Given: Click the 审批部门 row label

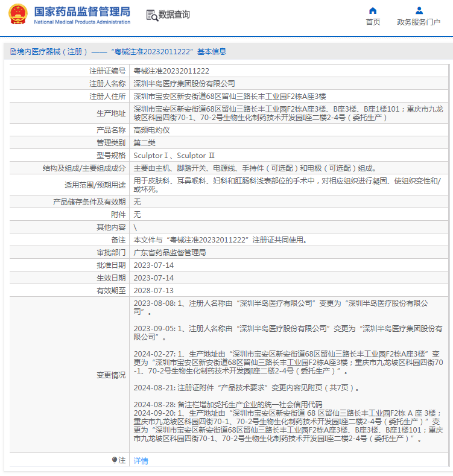Looking at the screenshot, I should [111, 253].
